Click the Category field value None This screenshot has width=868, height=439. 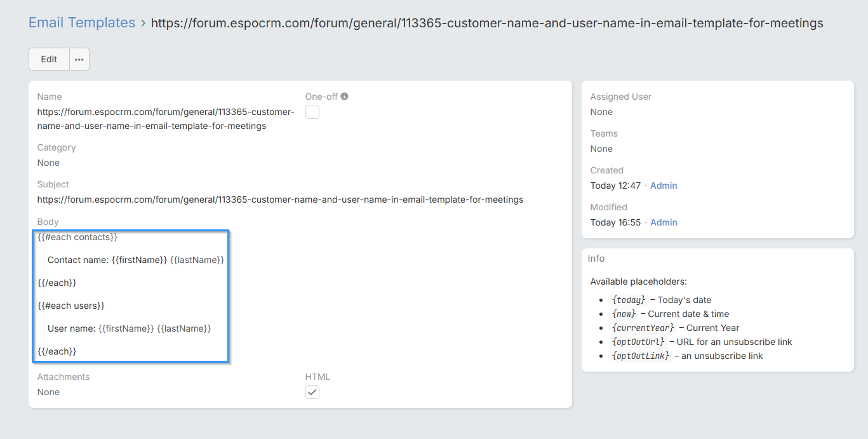[48, 163]
